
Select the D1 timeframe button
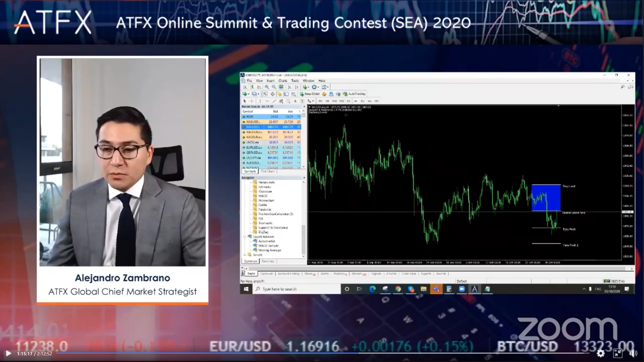tap(362, 101)
